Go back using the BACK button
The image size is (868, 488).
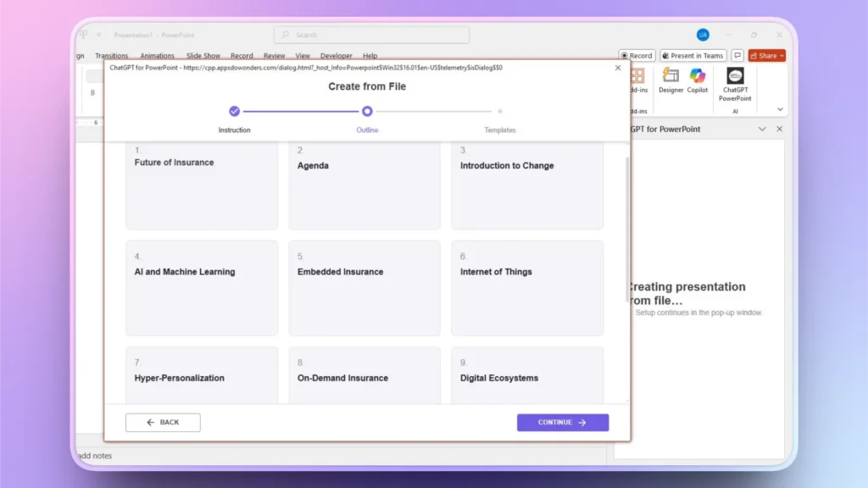point(163,422)
